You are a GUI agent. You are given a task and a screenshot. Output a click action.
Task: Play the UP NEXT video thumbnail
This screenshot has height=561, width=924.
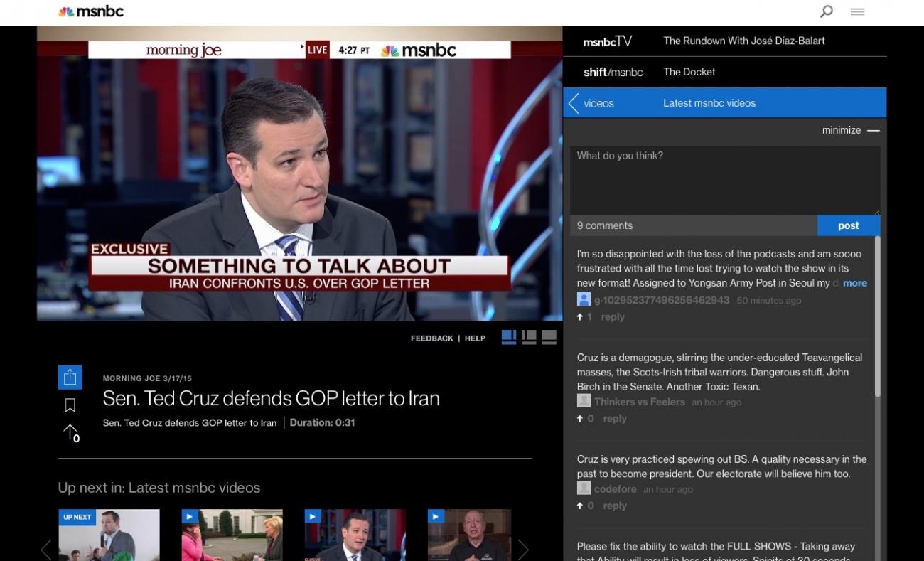[109, 535]
